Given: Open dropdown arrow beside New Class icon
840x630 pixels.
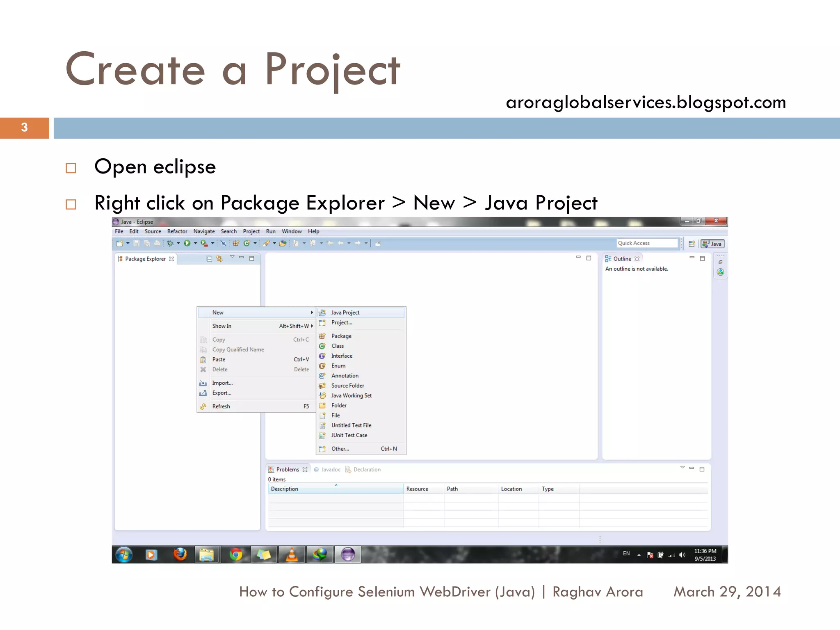Looking at the screenshot, I should [255, 243].
